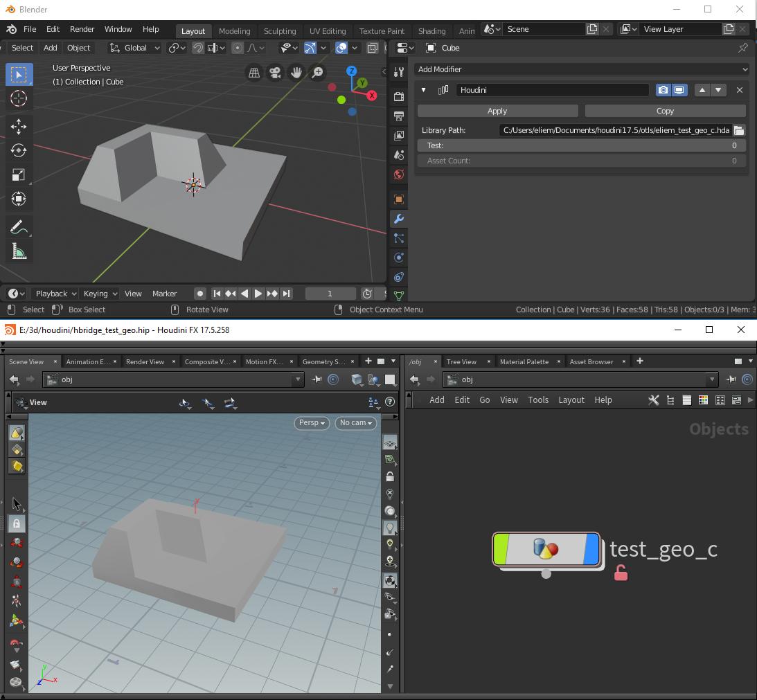757x700 pixels.
Task: Open Global transform orientation dropdown
Action: click(x=134, y=48)
